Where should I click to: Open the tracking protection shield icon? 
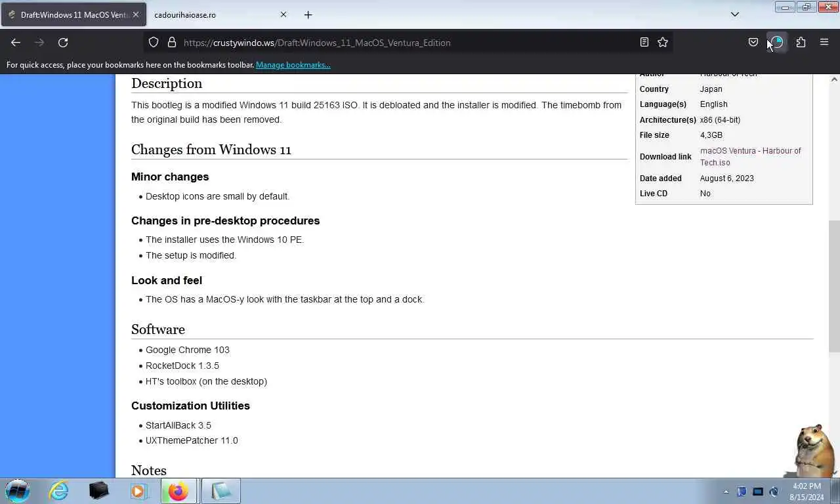154,43
